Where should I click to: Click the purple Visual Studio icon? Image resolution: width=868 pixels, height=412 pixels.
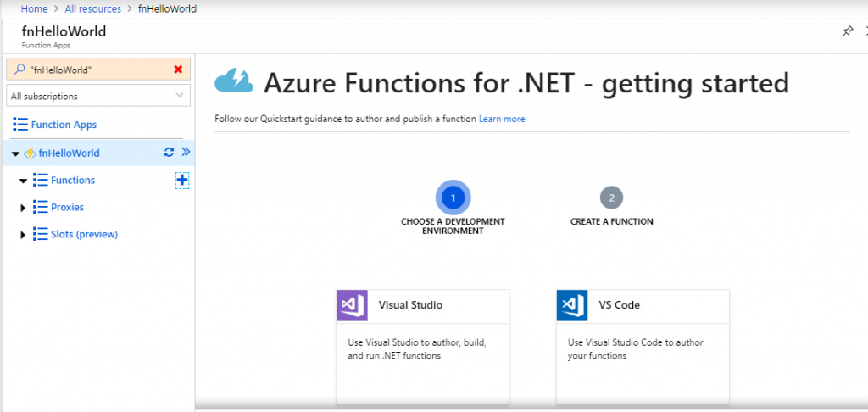pos(352,305)
